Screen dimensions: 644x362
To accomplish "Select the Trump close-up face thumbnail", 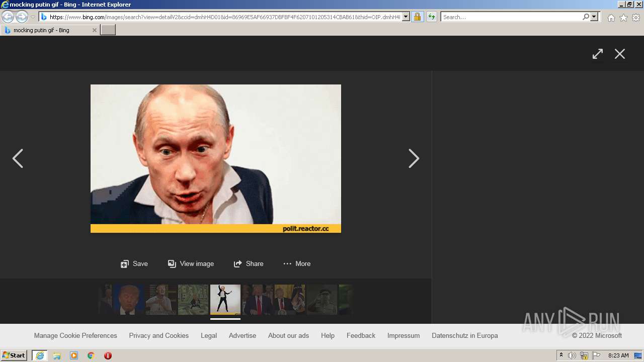I will coord(129,300).
